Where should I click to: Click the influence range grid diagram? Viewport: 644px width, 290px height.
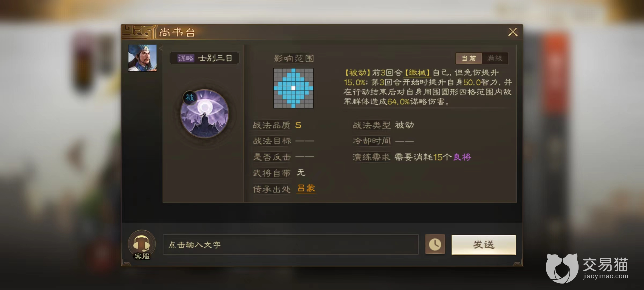[293, 88]
